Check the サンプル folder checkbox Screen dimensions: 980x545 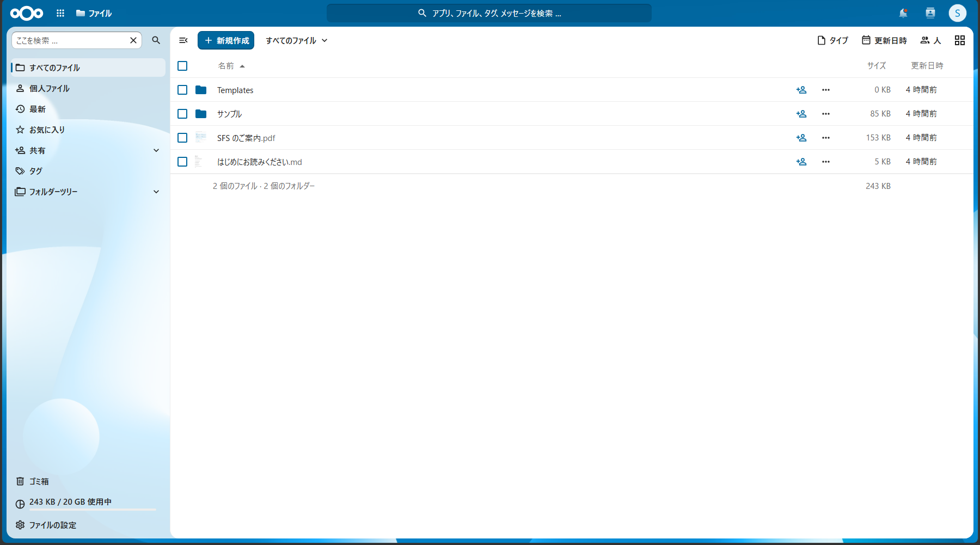182,114
